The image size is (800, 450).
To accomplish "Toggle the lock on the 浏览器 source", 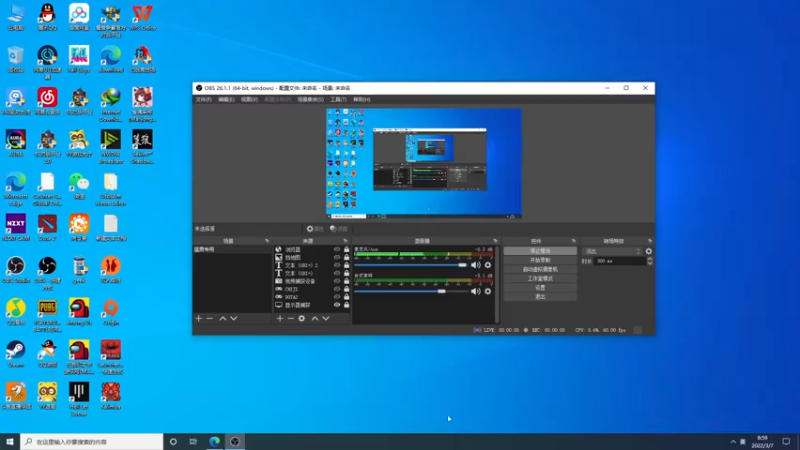I will pyautogui.click(x=346, y=249).
